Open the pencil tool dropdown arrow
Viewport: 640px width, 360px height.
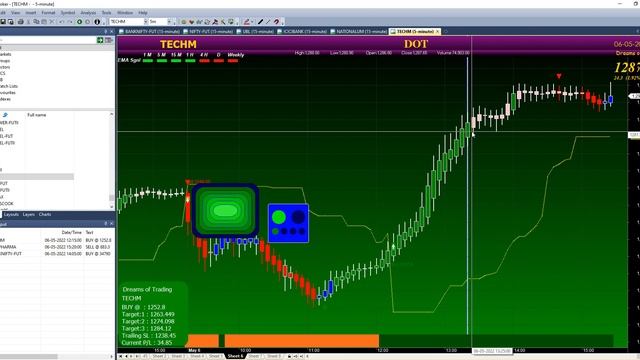(x=252, y=22)
